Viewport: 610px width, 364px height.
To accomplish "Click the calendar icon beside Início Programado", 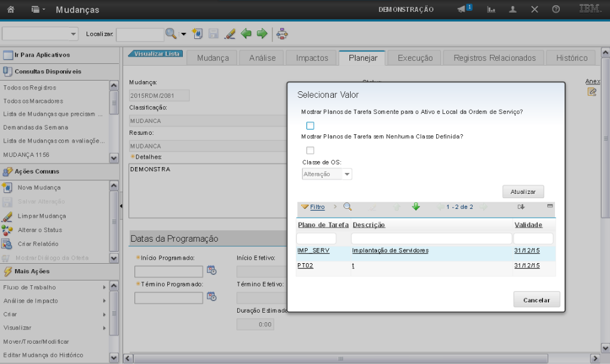I will [211, 270].
